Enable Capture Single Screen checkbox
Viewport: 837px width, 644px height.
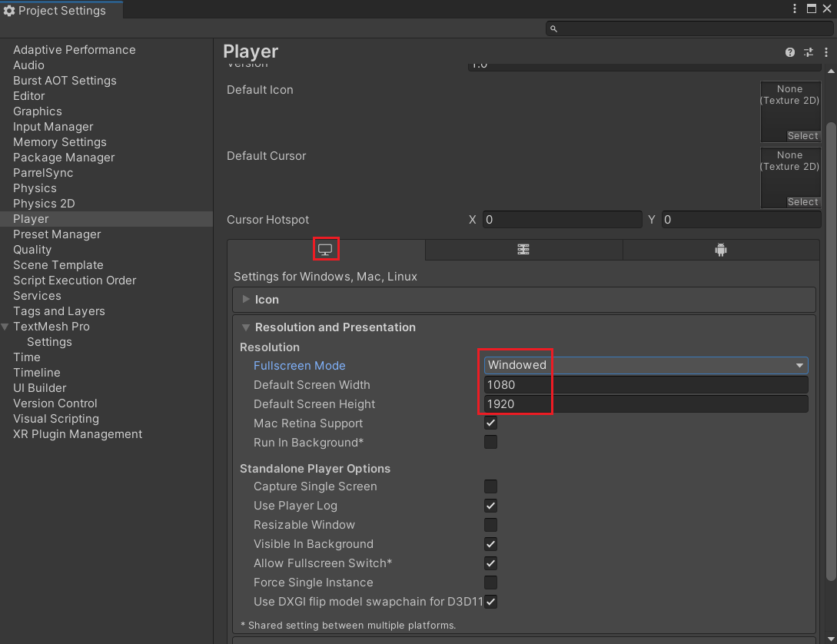point(490,486)
